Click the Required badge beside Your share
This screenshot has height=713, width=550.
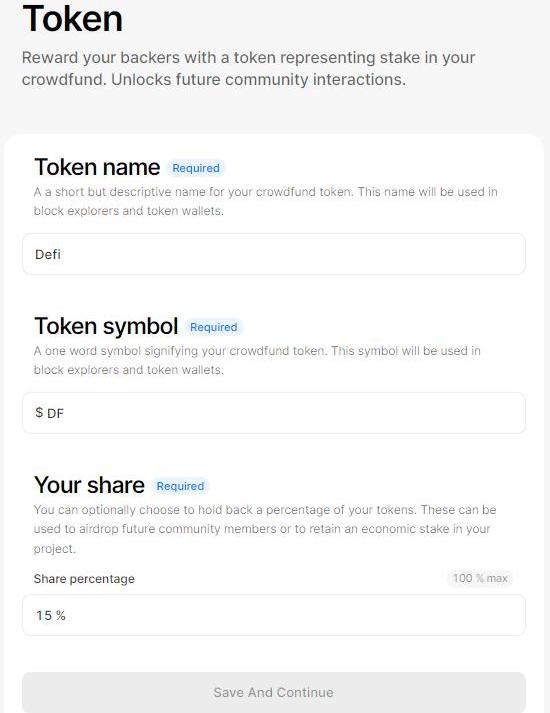[180, 486]
